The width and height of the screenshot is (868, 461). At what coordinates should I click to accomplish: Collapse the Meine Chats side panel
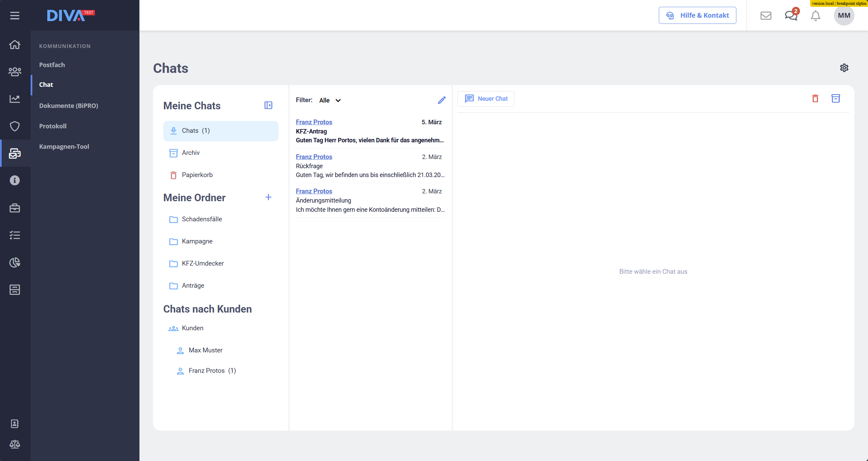[268, 105]
